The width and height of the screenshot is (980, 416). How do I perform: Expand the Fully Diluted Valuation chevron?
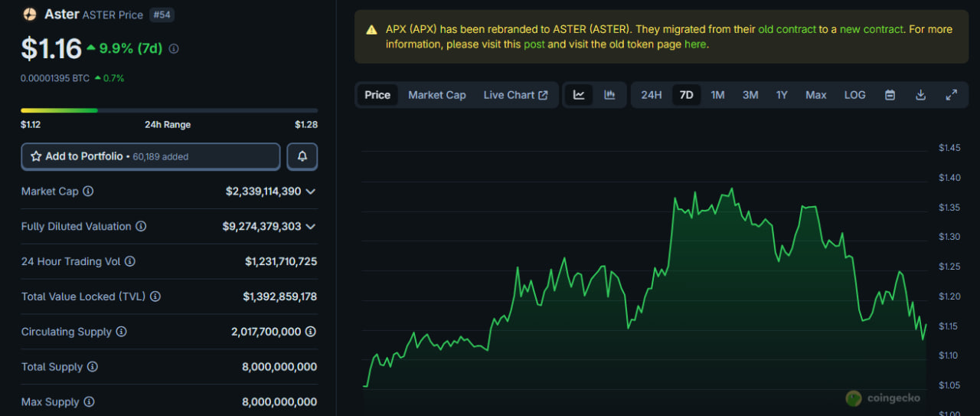310,227
